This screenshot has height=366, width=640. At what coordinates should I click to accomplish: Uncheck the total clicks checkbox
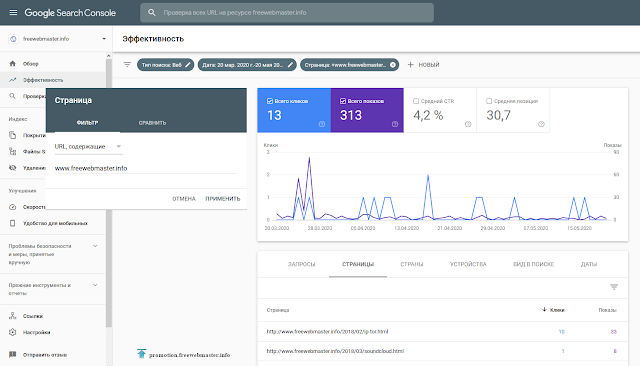(x=269, y=101)
